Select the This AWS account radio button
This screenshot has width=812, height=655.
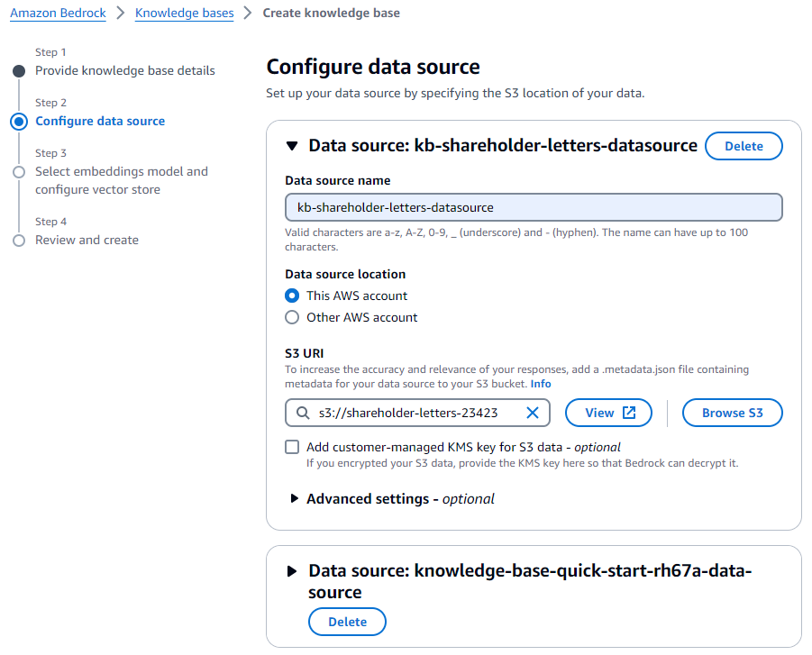click(291, 295)
